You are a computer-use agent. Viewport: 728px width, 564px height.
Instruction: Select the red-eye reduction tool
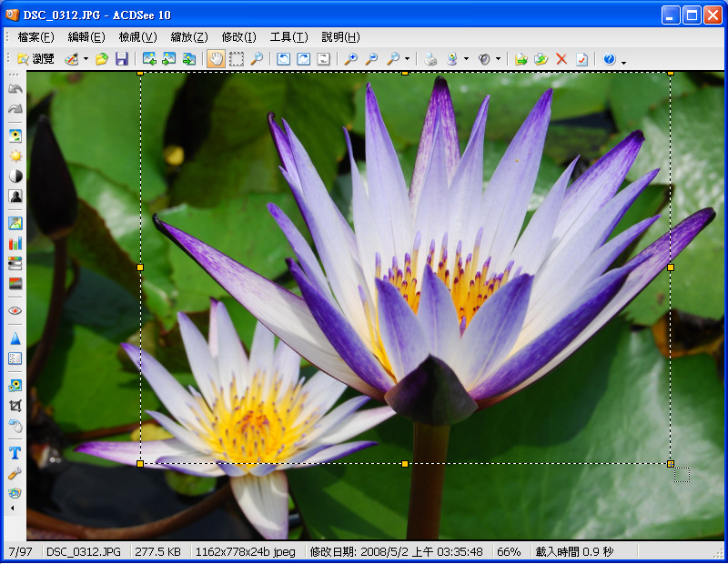point(15,310)
